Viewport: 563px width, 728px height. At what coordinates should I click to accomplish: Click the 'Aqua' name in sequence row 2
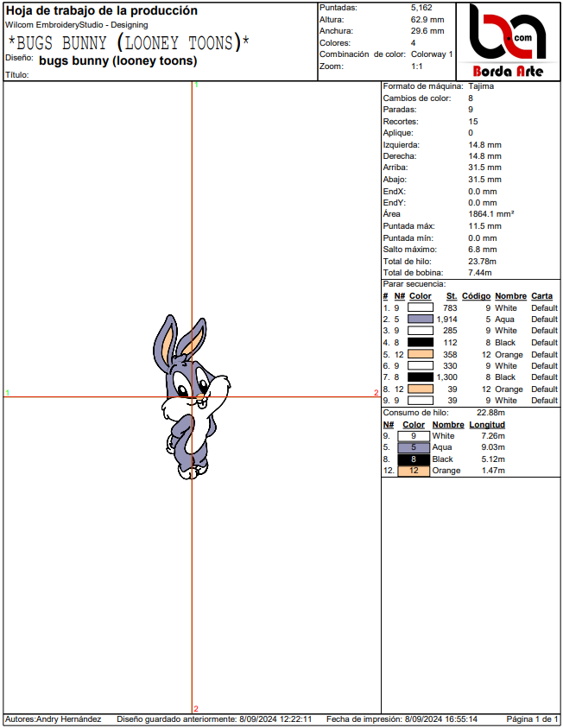point(504,320)
